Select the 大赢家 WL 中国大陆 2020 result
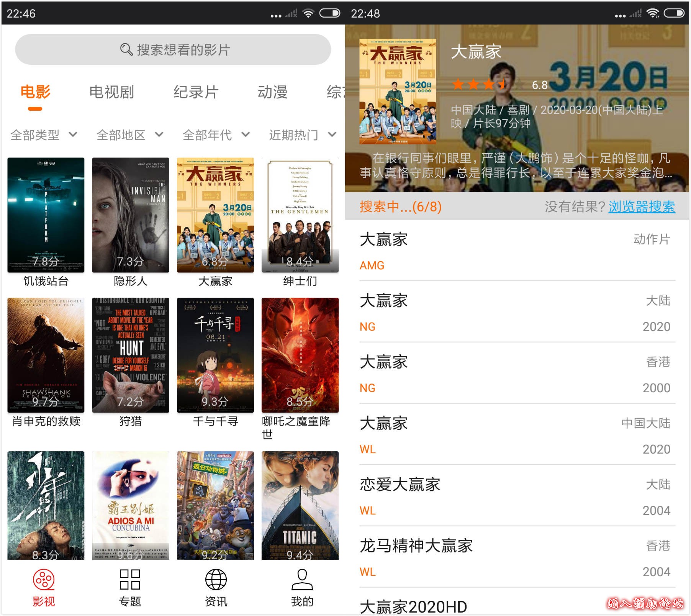 (x=517, y=434)
